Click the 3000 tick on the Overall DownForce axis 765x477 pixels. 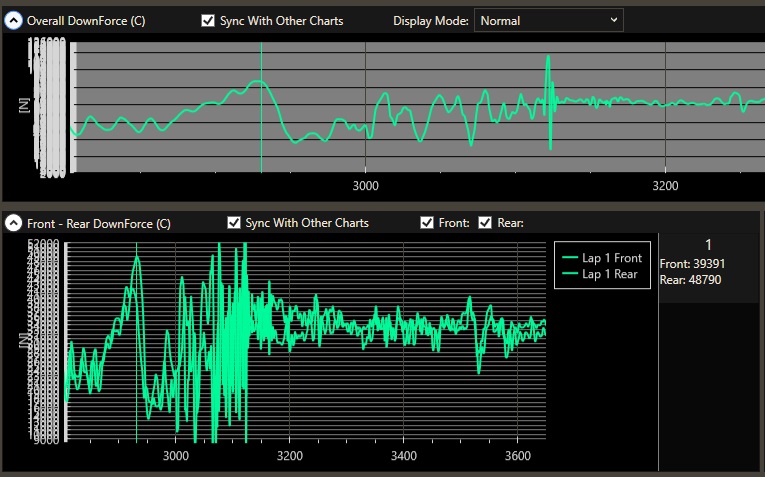(x=366, y=186)
